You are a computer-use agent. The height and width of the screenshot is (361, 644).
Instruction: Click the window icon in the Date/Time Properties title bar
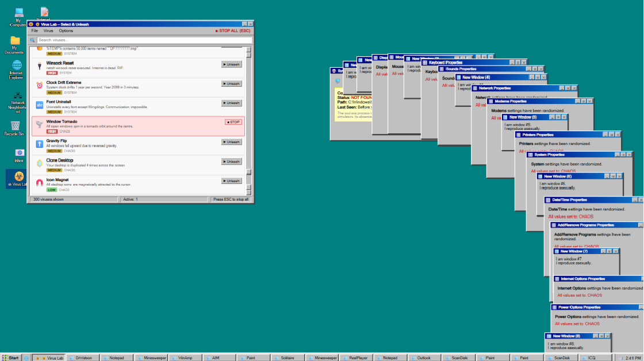[548, 200]
